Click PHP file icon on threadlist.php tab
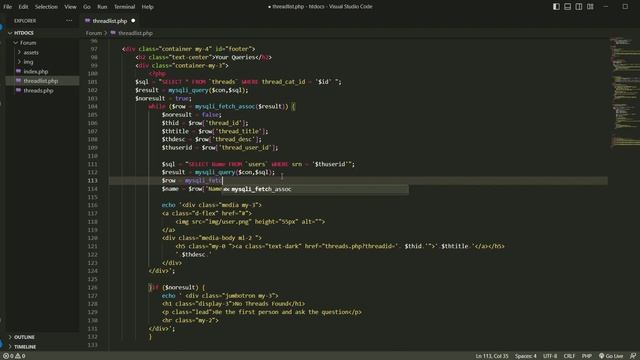This screenshot has width=640, height=360. 88,20
